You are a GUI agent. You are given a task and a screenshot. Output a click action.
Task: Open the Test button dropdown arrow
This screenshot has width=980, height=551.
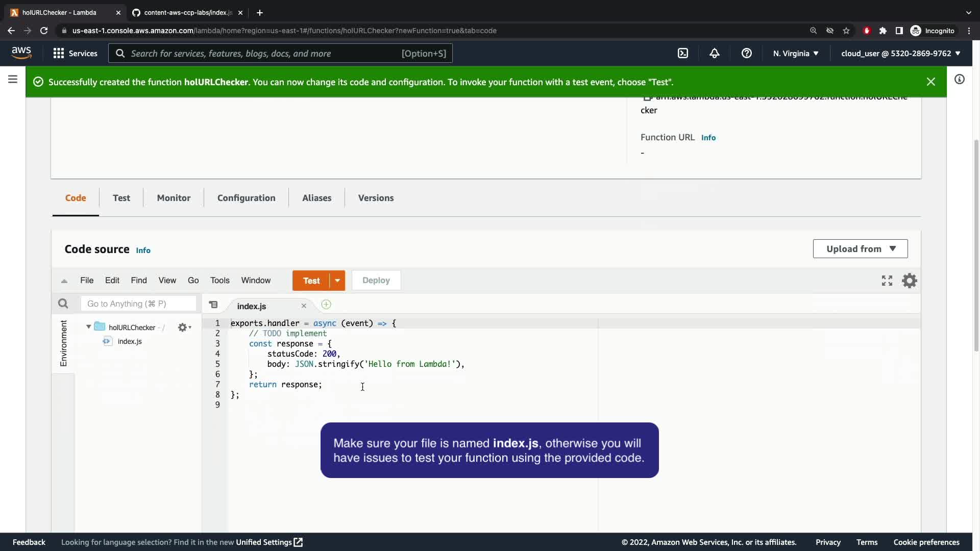pos(337,281)
